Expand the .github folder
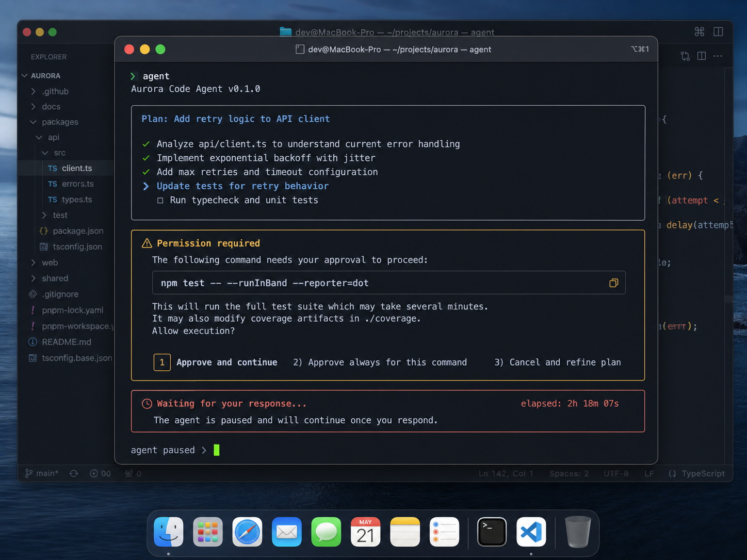Image resolution: width=747 pixels, height=560 pixels. [x=34, y=91]
